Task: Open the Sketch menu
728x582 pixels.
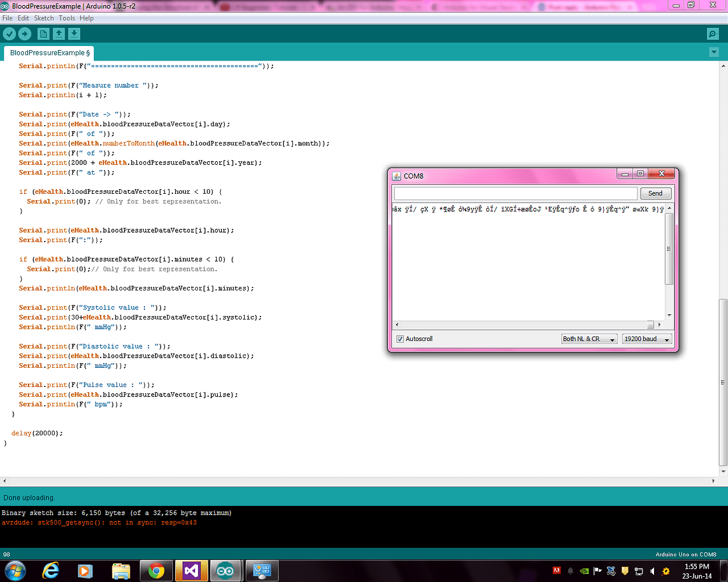Action: 44,18
